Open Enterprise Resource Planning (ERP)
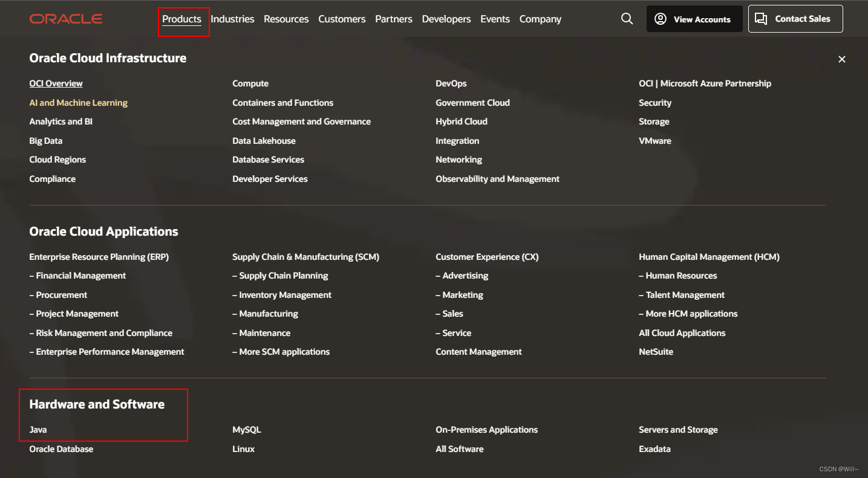Screen dimensions: 868x478 click(x=99, y=257)
